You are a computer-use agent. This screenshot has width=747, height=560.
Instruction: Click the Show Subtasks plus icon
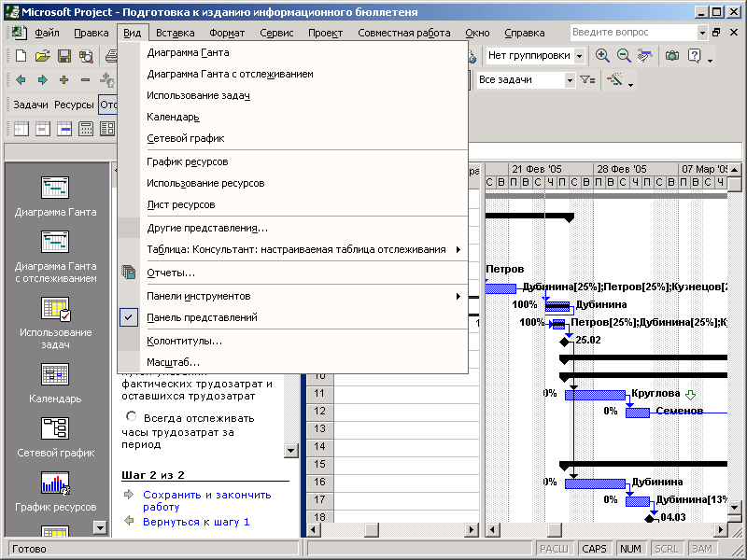point(63,79)
